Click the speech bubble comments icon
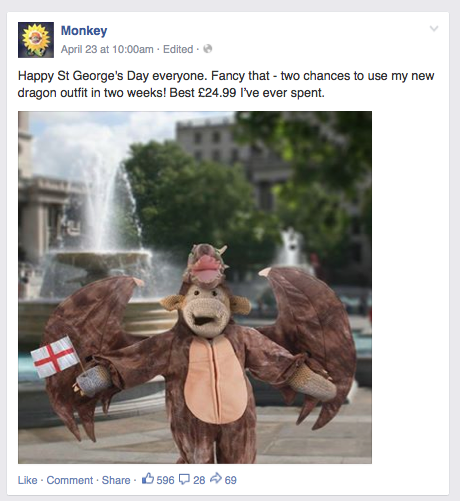 [184, 479]
